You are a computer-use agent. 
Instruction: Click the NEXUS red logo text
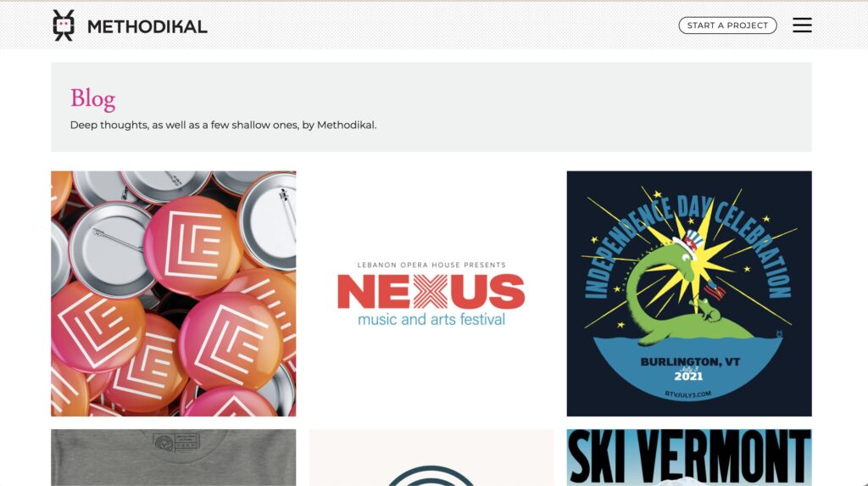[x=431, y=291]
